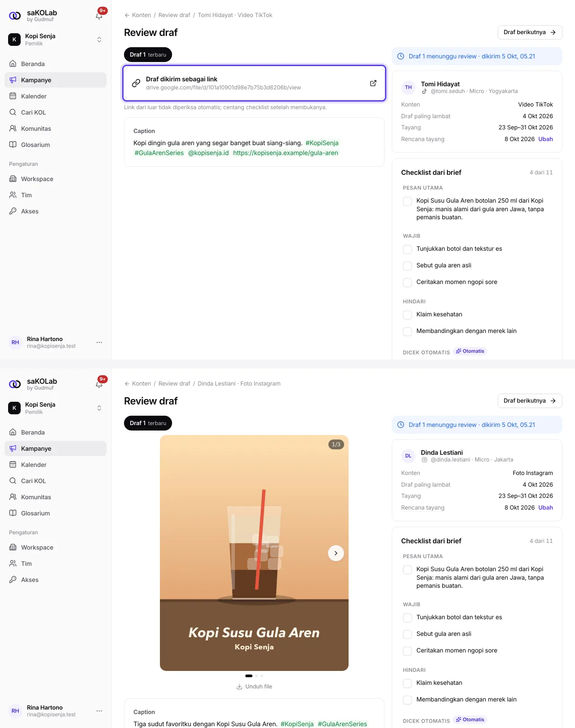Tick Pesan Utama checkbox for Tomi Hidayat
The height and width of the screenshot is (728, 575).
click(407, 201)
